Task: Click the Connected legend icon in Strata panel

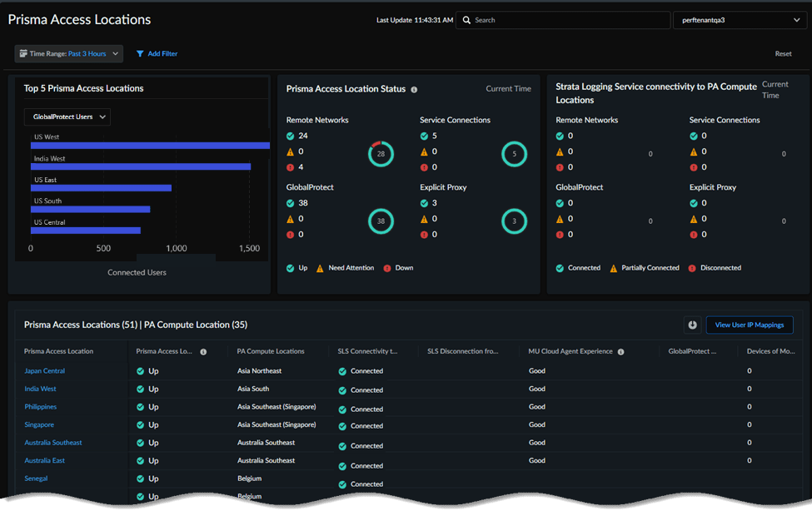Action: pos(560,268)
